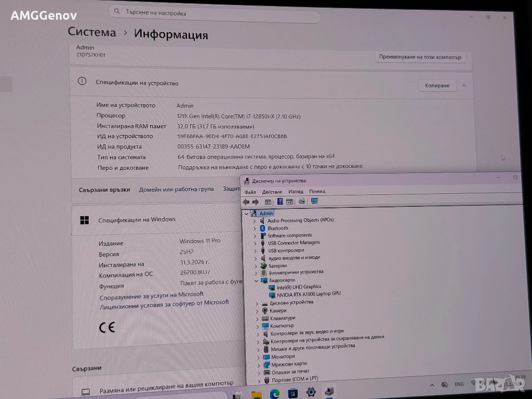Expand the USB Connector Managers node

click(x=255, y=244)
